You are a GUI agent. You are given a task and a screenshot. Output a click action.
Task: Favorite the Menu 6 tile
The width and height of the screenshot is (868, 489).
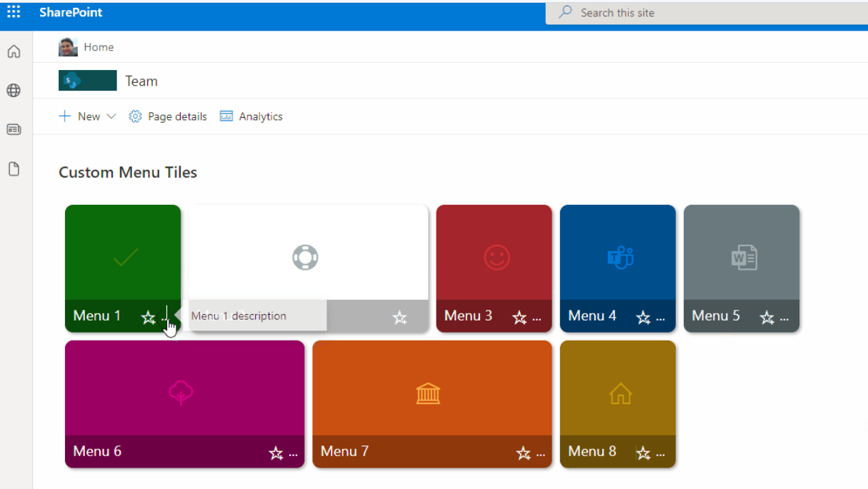276,453
